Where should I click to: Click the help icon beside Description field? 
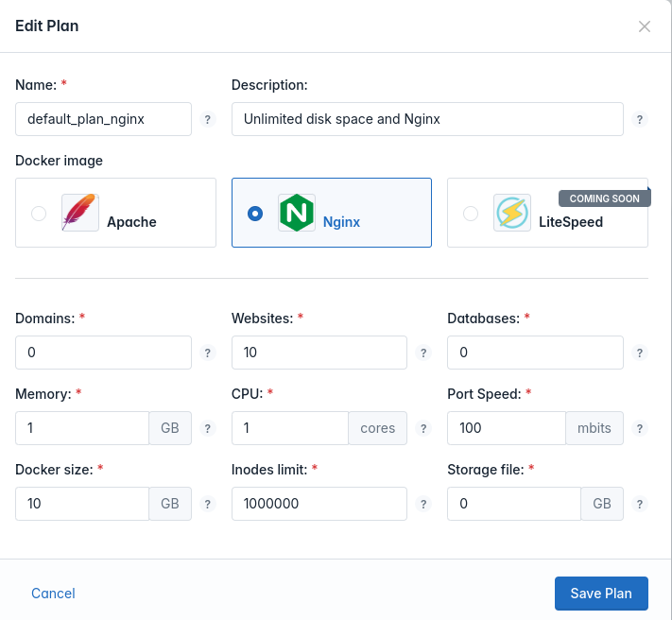640,119
